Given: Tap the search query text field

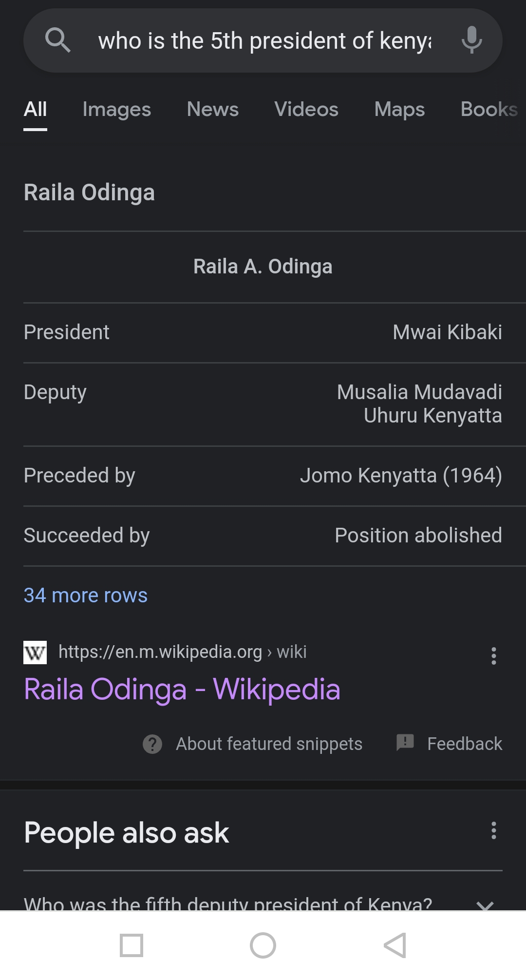Looking at the screenshot, I should coord(264,40).
